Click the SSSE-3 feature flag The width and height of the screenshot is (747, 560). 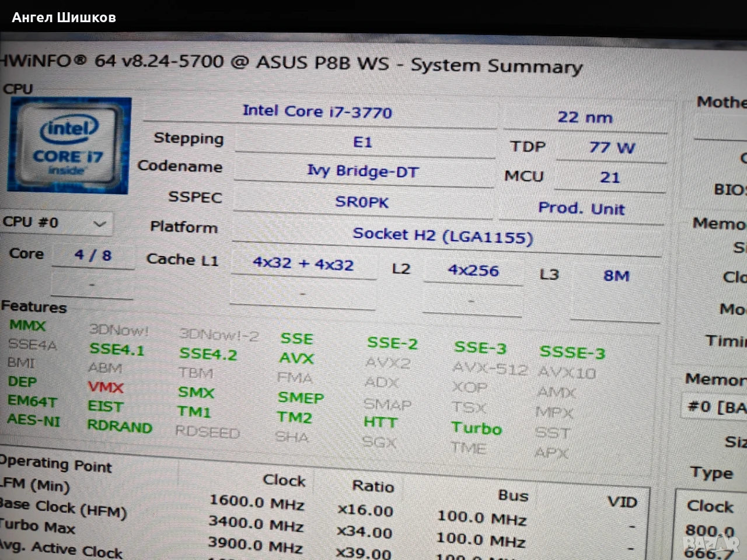[572, 352]
